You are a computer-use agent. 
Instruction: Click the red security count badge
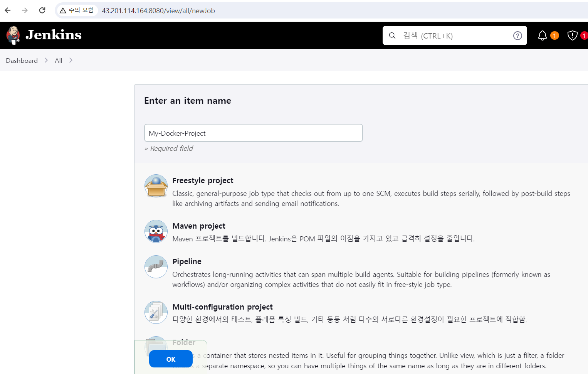(x=584, y=35)
